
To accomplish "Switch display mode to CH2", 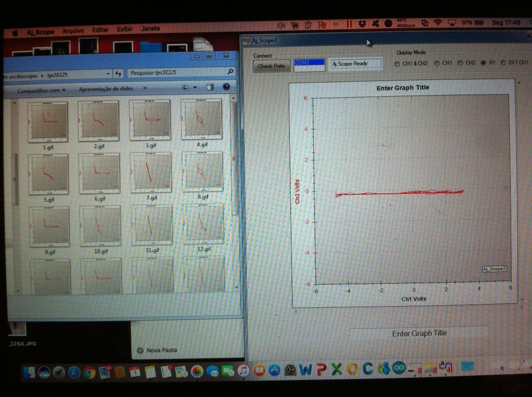I will (460, 63).
